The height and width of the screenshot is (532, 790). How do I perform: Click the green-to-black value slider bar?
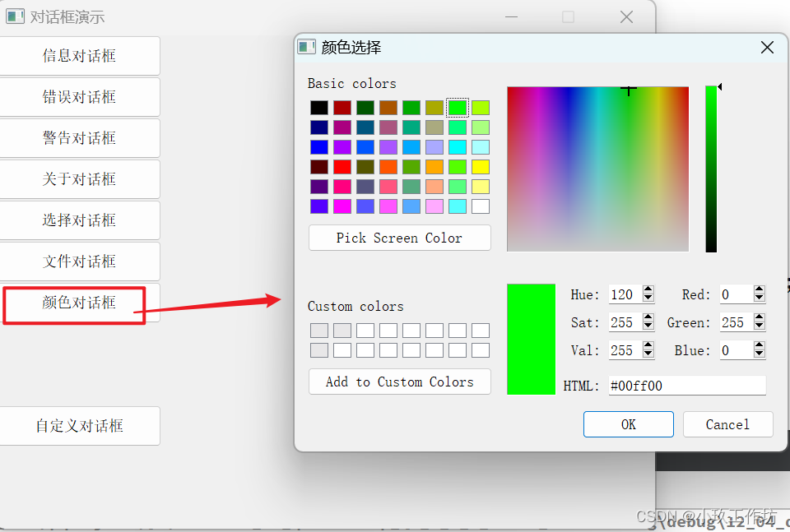[x=711, y=169]
